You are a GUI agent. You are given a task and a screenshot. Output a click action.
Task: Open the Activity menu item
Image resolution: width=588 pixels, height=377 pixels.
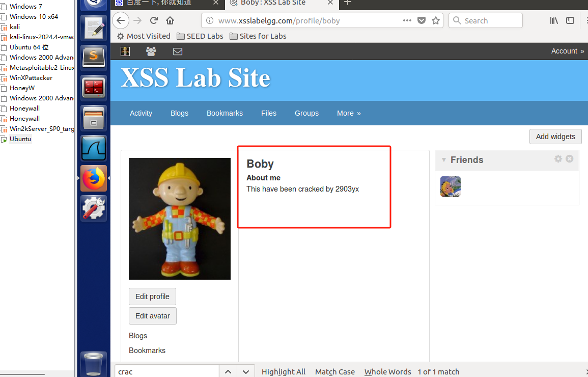point(141,113)
